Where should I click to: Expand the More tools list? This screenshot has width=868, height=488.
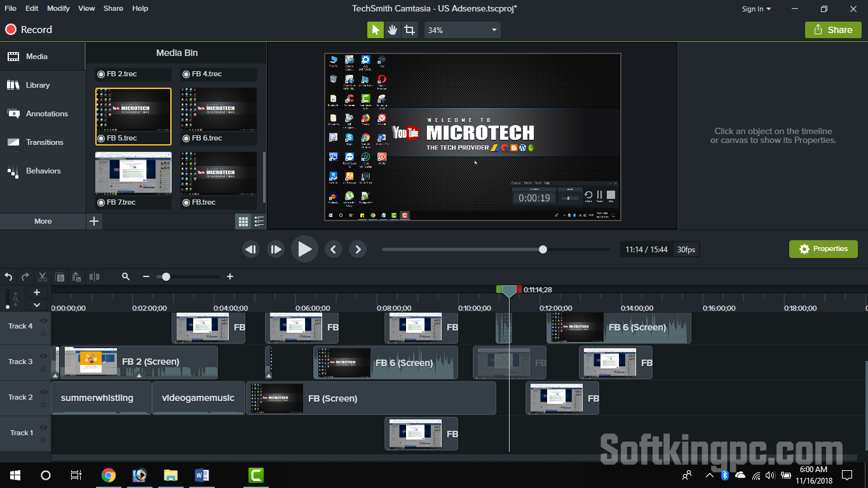(43, 221)
